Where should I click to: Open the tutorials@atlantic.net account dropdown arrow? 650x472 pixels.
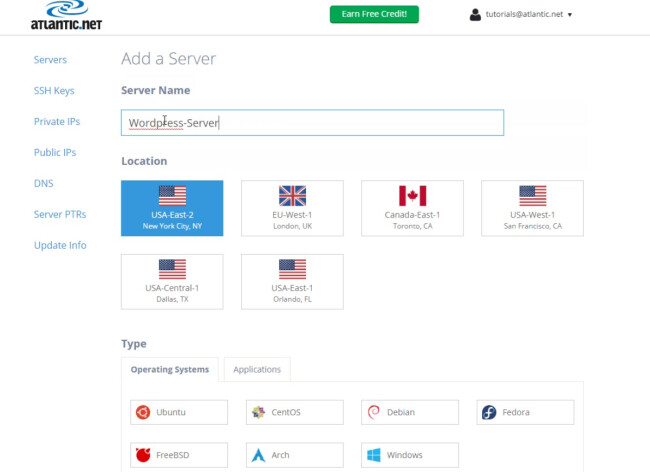tap(570, 15)
